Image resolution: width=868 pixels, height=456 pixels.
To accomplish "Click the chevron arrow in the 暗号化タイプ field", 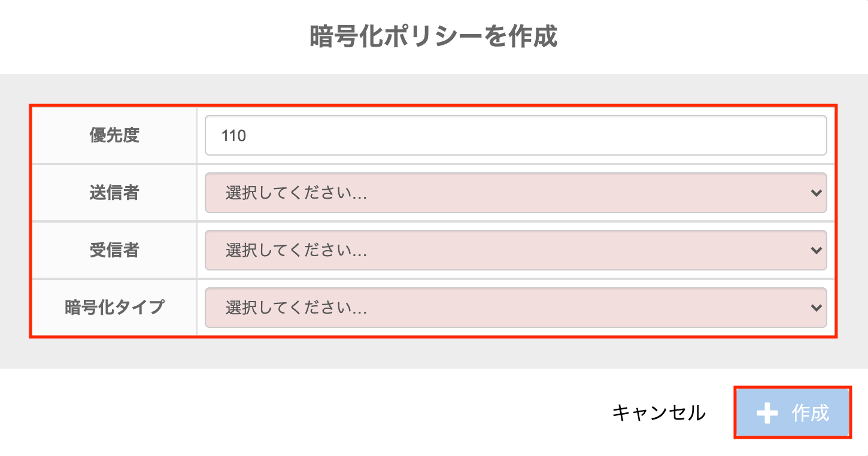I will 815,308.
